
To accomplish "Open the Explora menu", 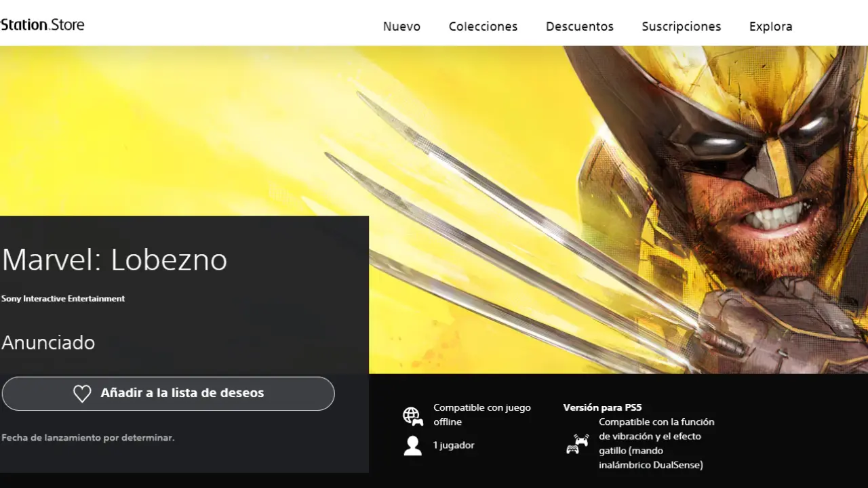I will pyautogui.click(x=770, y=26).
